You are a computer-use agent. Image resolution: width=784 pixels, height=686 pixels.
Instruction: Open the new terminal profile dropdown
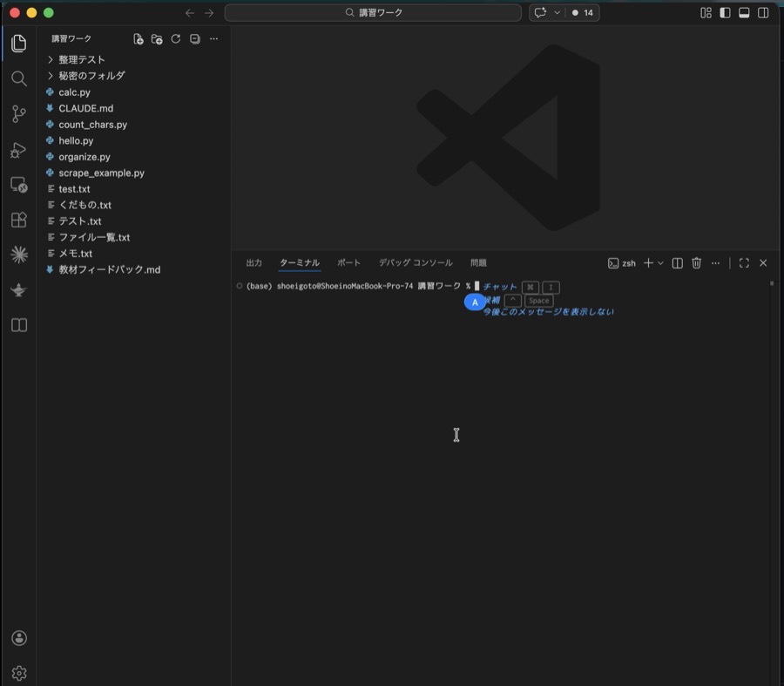pyautogui.click(x=660, y=263)
